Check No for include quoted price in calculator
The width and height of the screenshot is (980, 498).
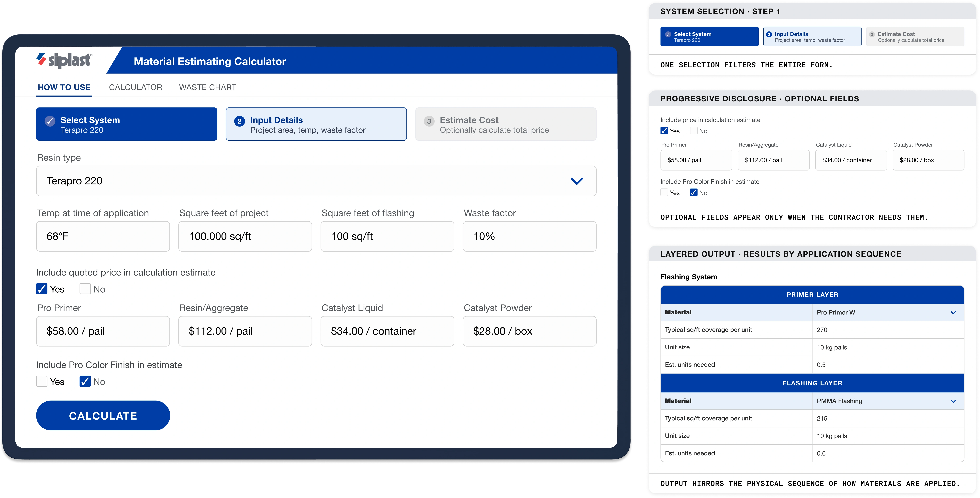[x=85, y=289]
